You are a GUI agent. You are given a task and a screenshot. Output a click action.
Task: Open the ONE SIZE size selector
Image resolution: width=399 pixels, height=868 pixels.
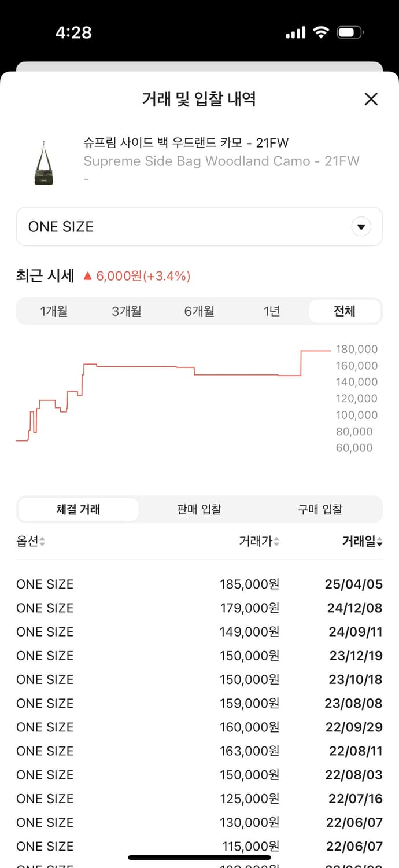pos(199,226)
